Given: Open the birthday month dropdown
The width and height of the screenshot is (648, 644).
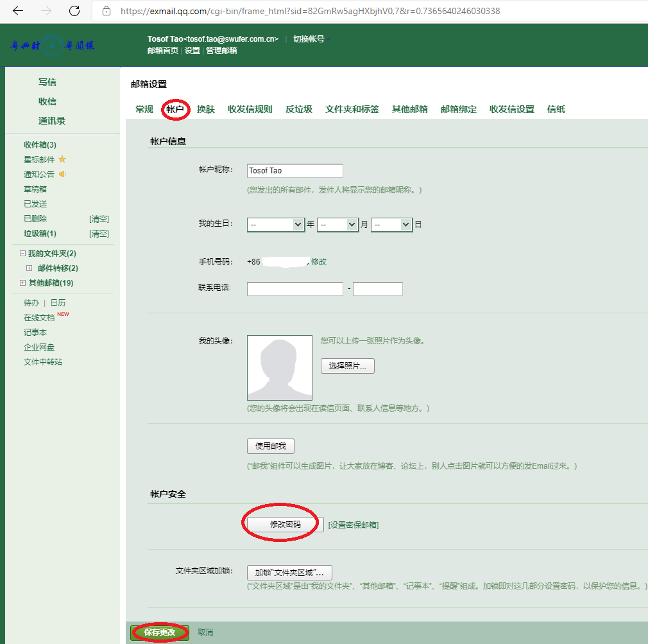Looking at the screenshot, I should click(337, 225).
